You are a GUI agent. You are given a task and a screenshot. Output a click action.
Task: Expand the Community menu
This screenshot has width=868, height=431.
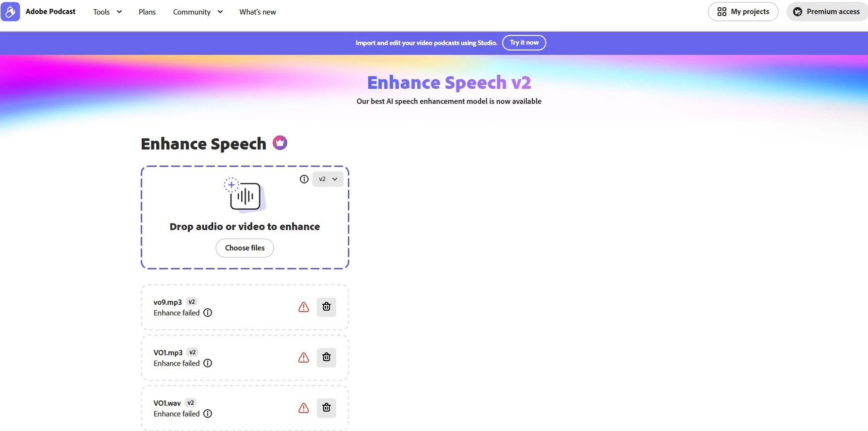coord(197,12)
